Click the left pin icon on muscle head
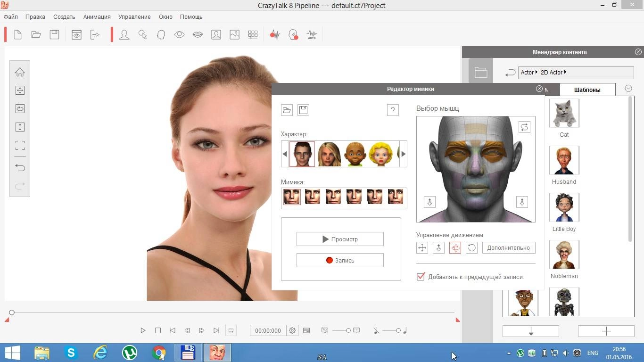The height and width of the screenshot is (362, 644). coord(429,202)
